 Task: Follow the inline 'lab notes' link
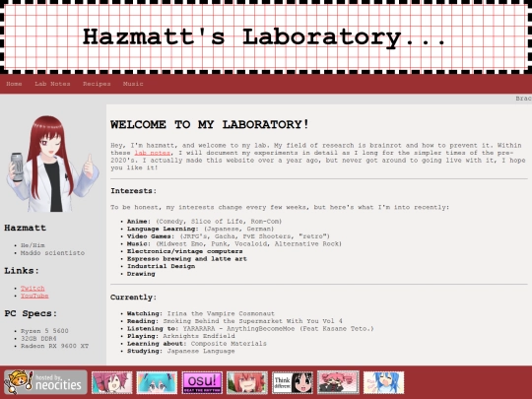click(153, 153)
